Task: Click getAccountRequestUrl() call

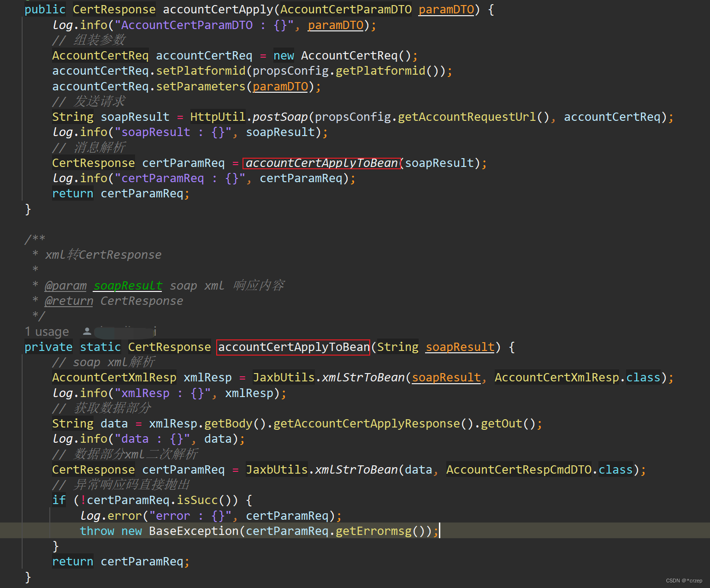Action: (x=473, y=117)
